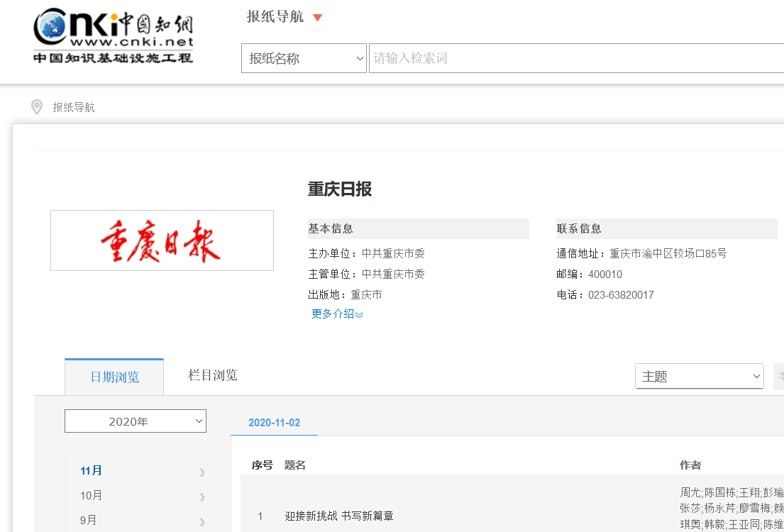Click the 出版地 value 重庆市
This screenshot has height=532, width=784.
click(x=367, y=294)
